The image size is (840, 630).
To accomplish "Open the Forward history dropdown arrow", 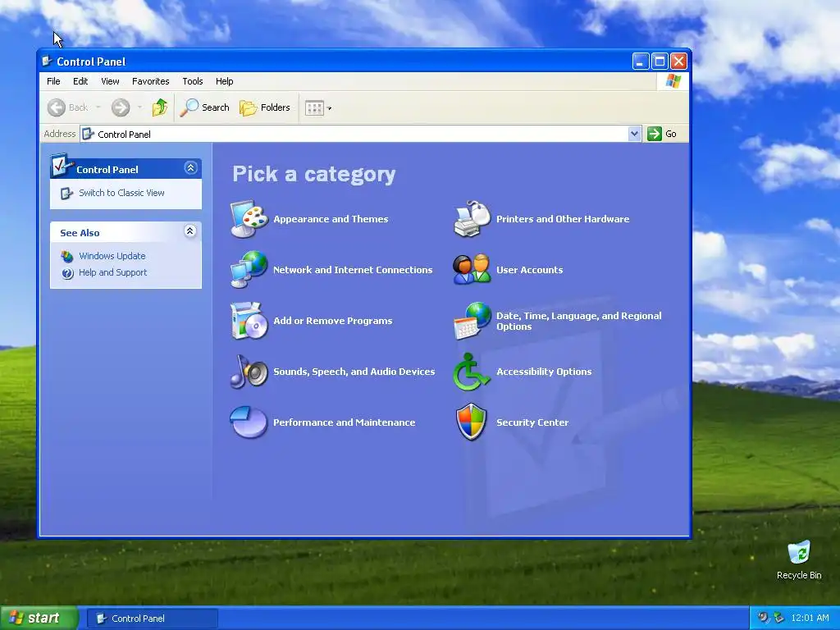I will tap(139, 107).
